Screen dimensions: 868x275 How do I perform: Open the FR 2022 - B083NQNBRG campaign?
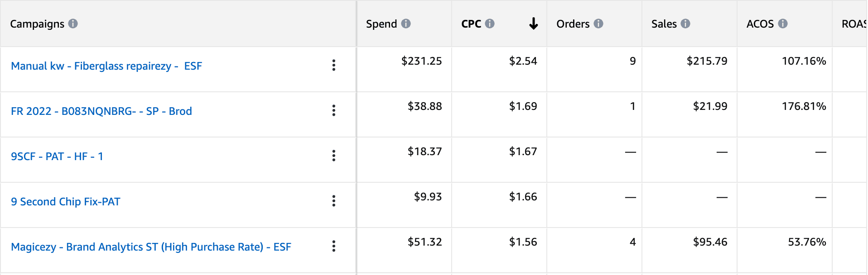click(101, 111)
